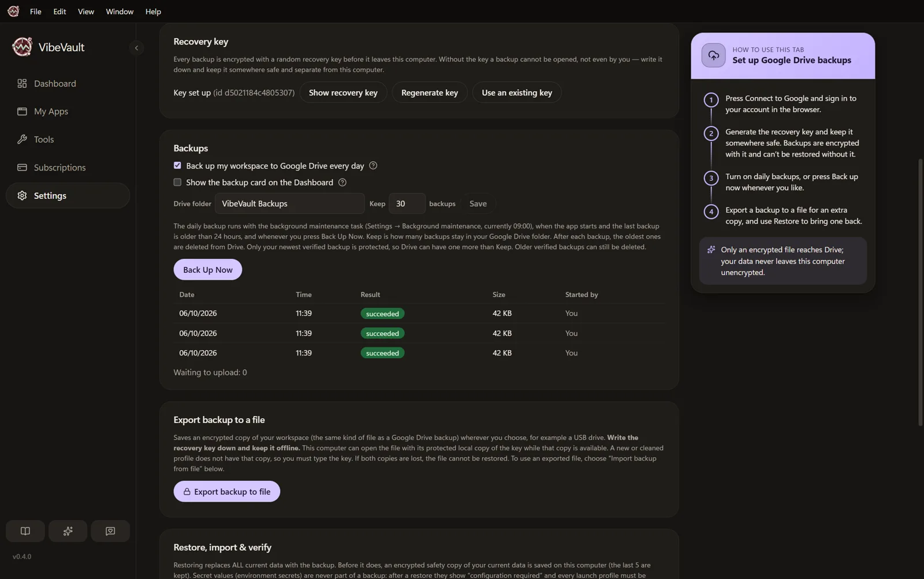
Task: Enable showing backup card on the Dashboard
Action: pyautogui.click(x=177, y=182)
